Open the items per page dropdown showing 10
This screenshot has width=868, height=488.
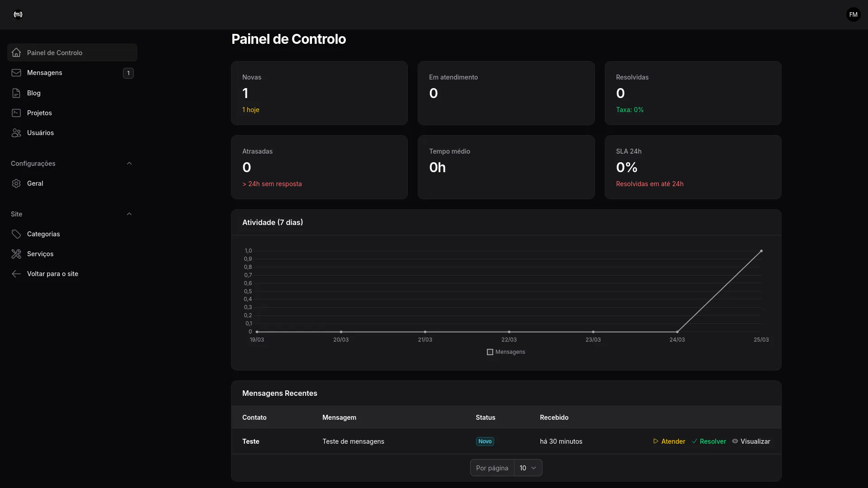528,468
